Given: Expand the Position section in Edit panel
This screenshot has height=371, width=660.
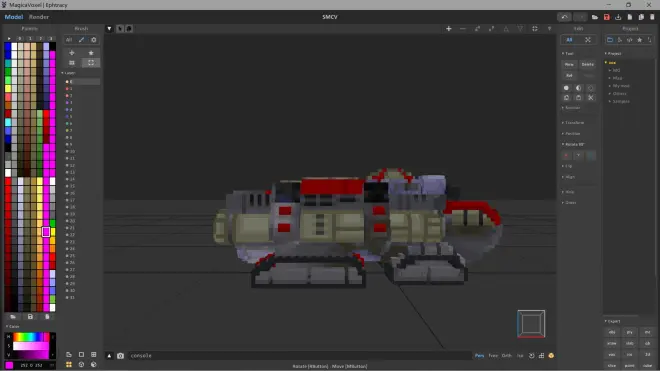Looking at the screenshot, I should 571,133.
